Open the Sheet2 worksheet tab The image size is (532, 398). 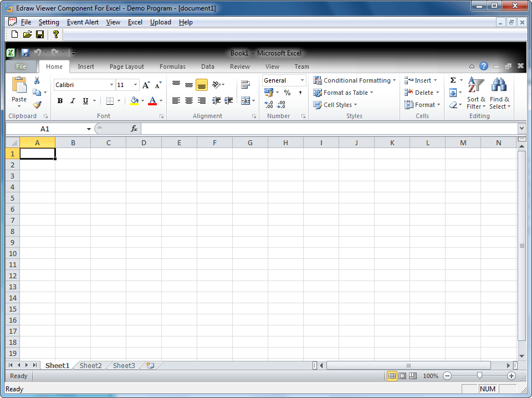pyautogui.click(x=90, y=365)
